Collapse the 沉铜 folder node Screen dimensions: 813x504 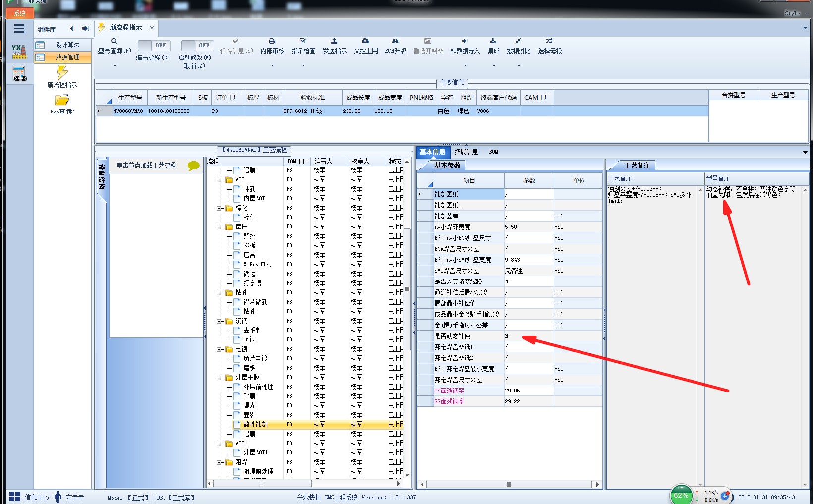click(x=219, y=321)
